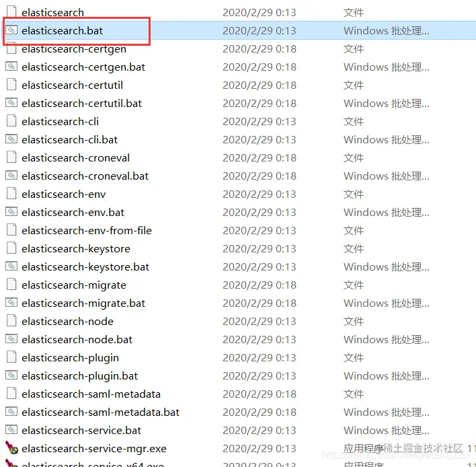Screen dimensions: 476x467
Task: Click the modified date of elasticsearch-certgen.bat
Action: (260, 67)
